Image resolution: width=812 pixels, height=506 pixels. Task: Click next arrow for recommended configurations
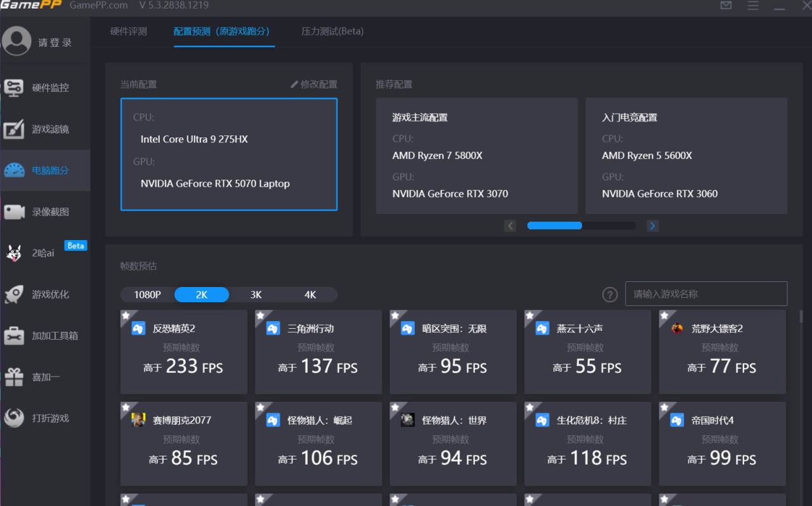pyautogui.click(x=653, y=225)
